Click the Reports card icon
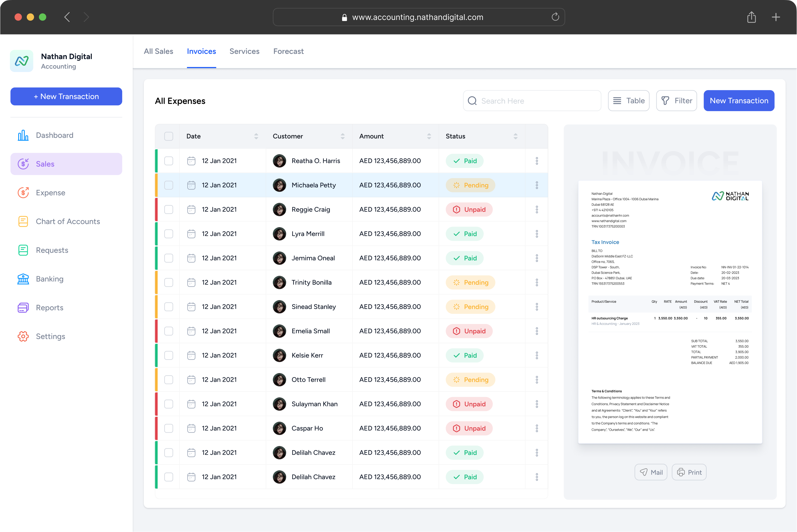The height and width of the screenshot is (532, 797). coord(23,308)
